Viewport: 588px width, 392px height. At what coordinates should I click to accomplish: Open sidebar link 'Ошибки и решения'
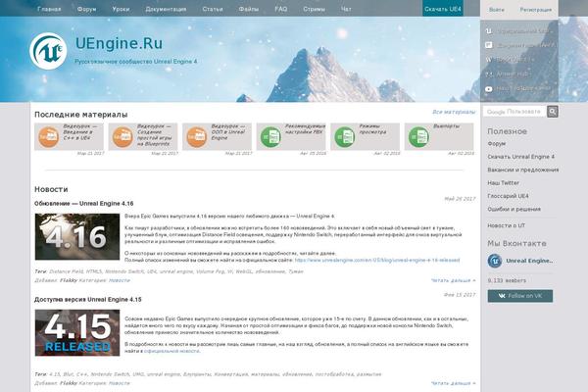point(514,210)
